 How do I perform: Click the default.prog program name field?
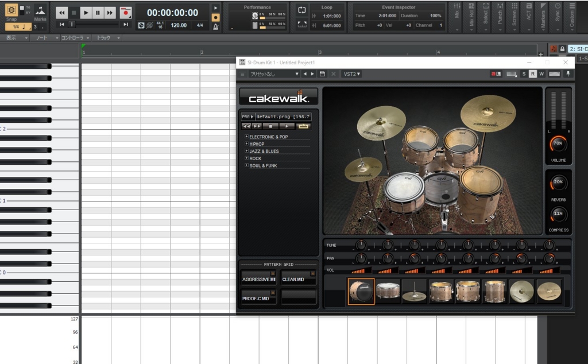click(x=283, y=117)
